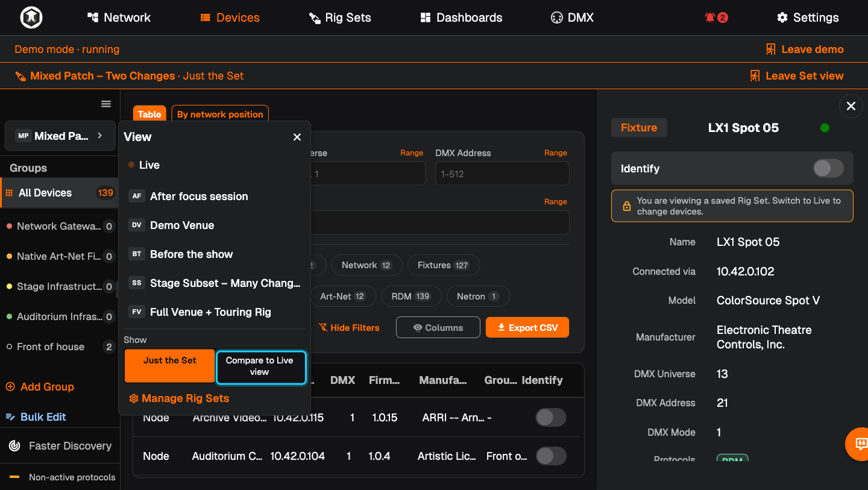Image resolution: width=868 pixels, height=490 pixels.
Task: Click the DMX Address 1-512 input field
Action: pyautogui.click(x=502, y=174)
